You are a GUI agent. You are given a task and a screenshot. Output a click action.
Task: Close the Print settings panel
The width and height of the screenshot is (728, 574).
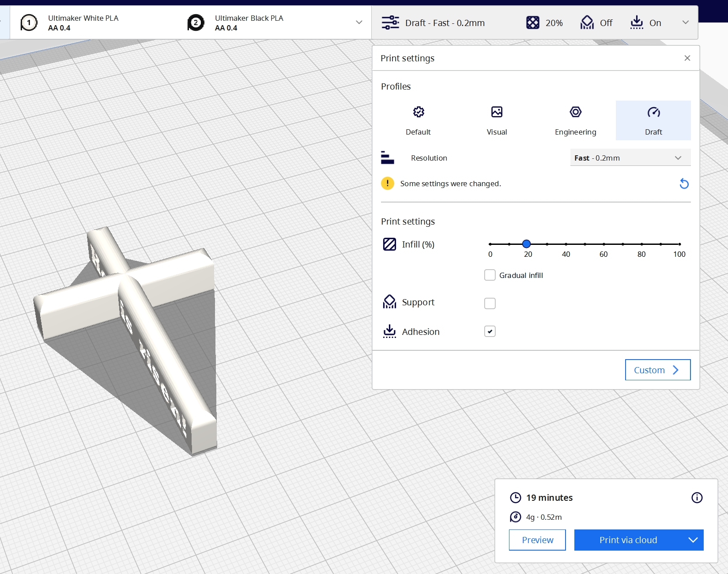click(x=687, y=58)
